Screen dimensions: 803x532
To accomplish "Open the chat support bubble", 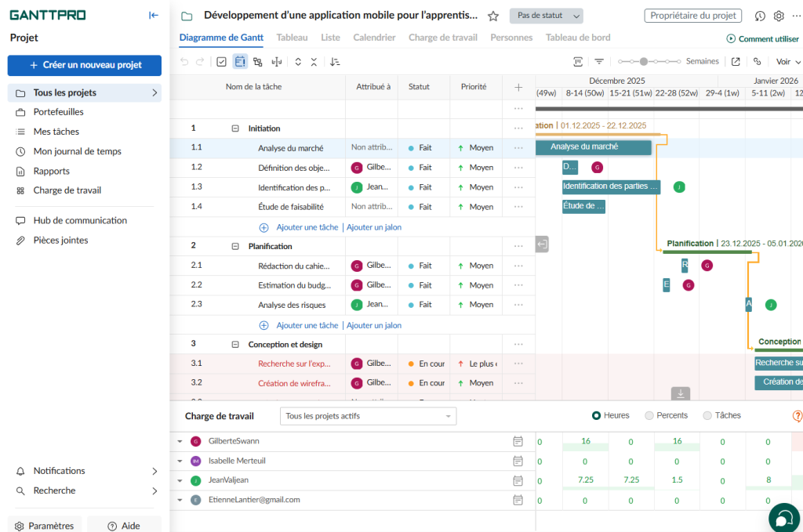I will [784, 519].
